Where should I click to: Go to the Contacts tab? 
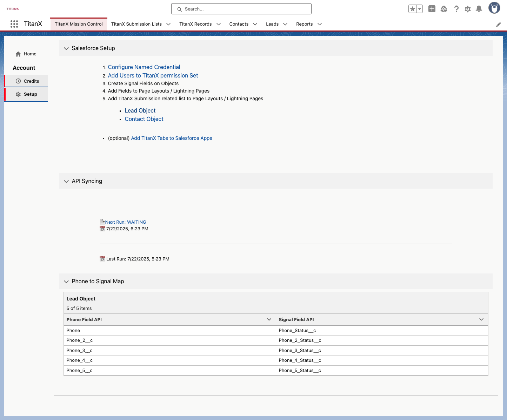pyautogui.click(x=239, y=24)
